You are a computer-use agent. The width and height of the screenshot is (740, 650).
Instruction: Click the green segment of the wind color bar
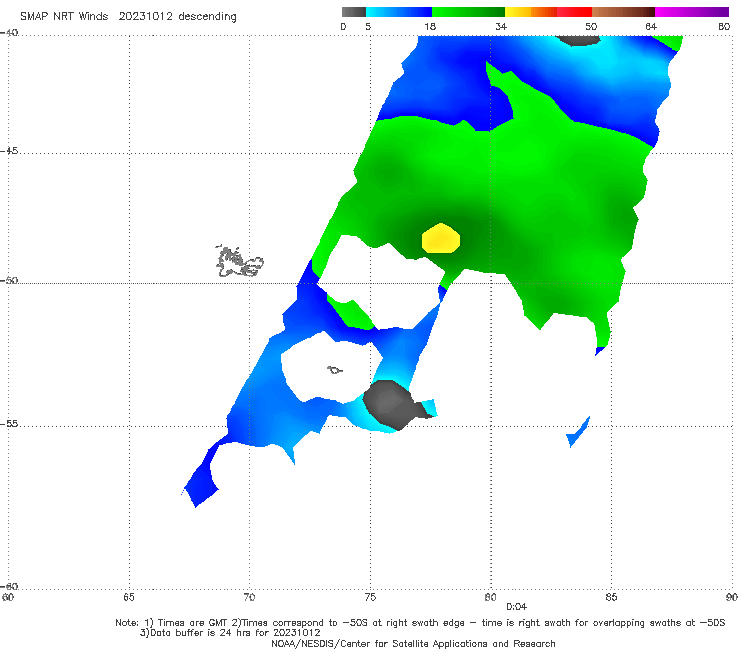coord(468,12)
